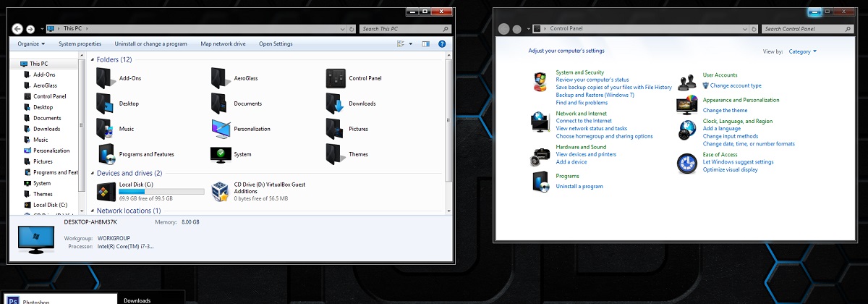Click the Hardware and Sound icon
The image size is (868, 304).
[x=540, y=156]
